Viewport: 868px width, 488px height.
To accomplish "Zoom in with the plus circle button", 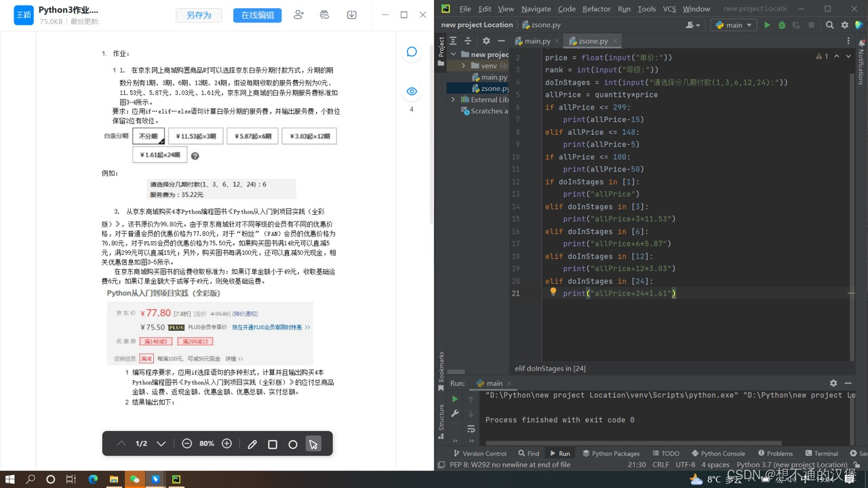I will (227, 444).
